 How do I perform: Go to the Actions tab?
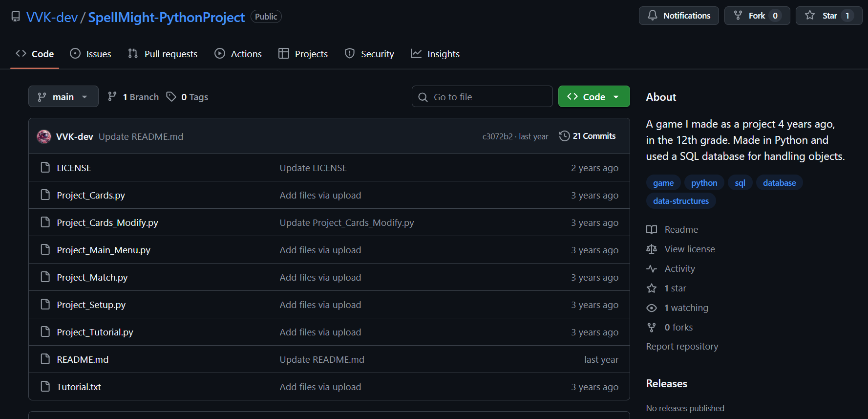(238, 54)
